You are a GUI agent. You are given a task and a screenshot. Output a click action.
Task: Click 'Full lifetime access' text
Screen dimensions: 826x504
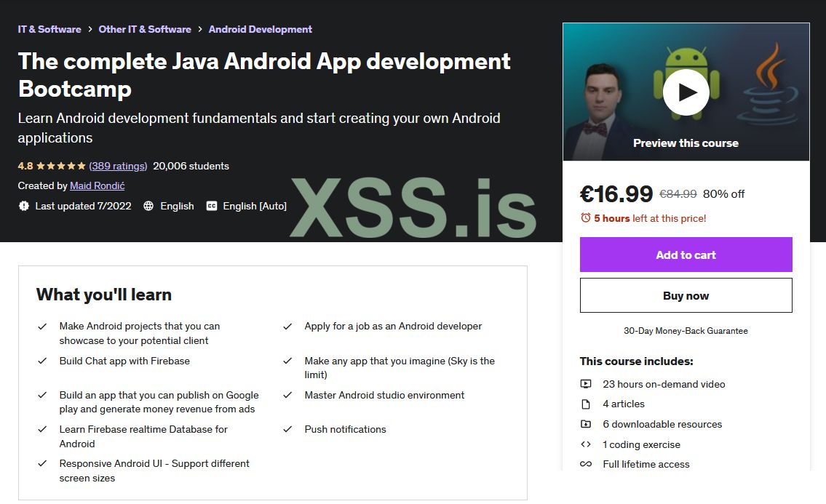click(x=646, y=464)
